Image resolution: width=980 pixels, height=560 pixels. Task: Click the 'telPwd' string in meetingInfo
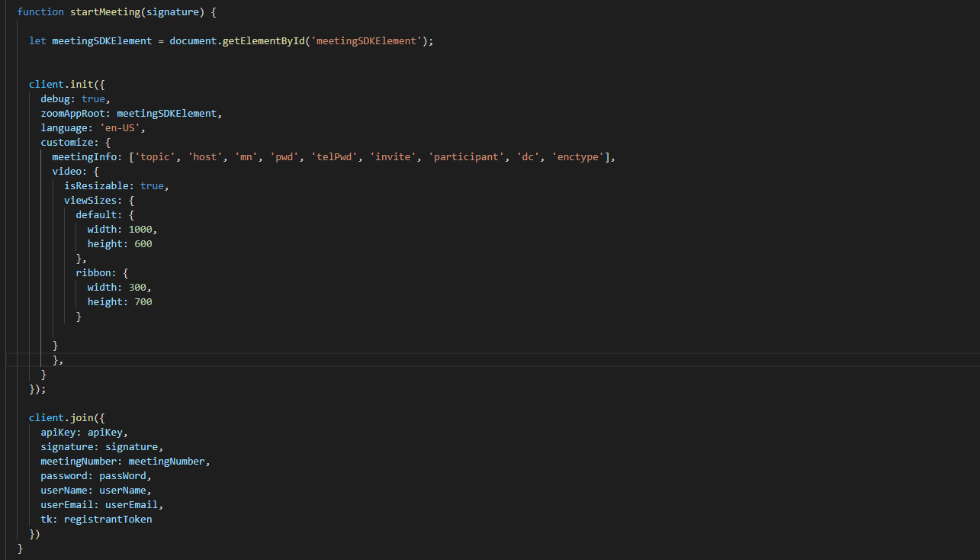(x=333, y=157)
